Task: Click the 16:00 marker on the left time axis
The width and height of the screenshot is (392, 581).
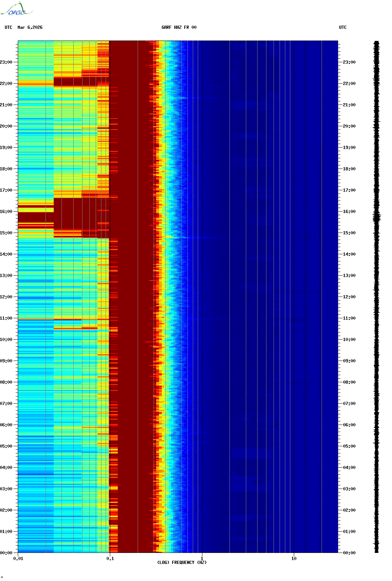Action: click(6, 212)
